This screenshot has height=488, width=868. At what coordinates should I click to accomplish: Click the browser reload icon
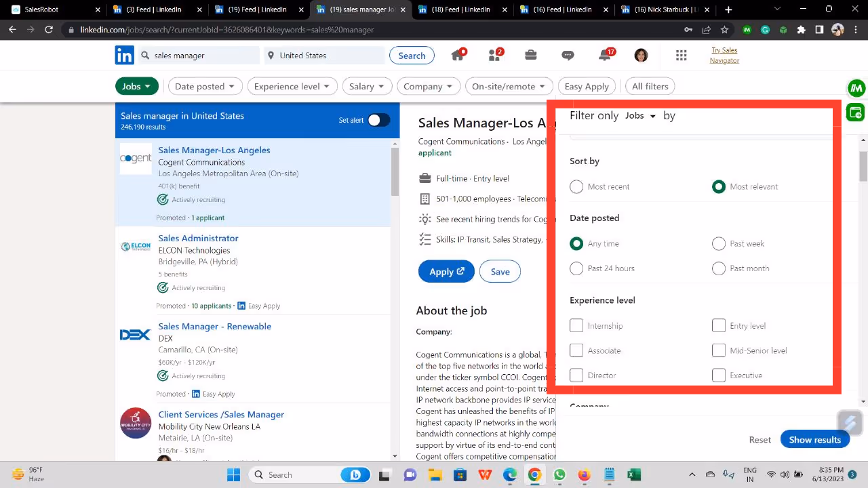click(x=49, y=30)
